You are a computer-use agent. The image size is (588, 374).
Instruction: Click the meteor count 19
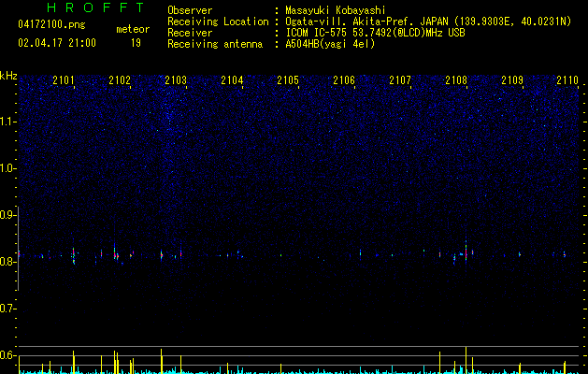point(136,43)
